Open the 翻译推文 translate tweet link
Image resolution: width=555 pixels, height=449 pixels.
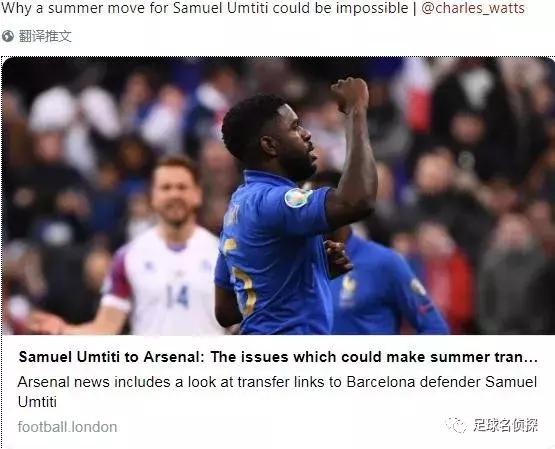coord(45,36)
